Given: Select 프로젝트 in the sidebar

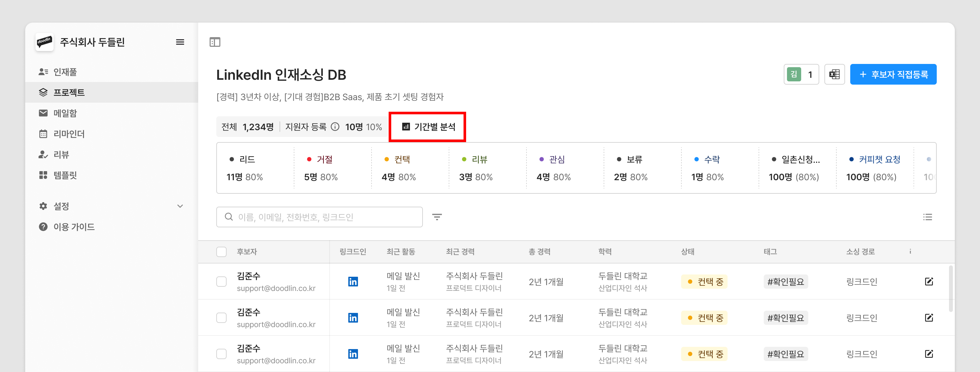Looking at the screenshot, I should (x=112, y=92).
